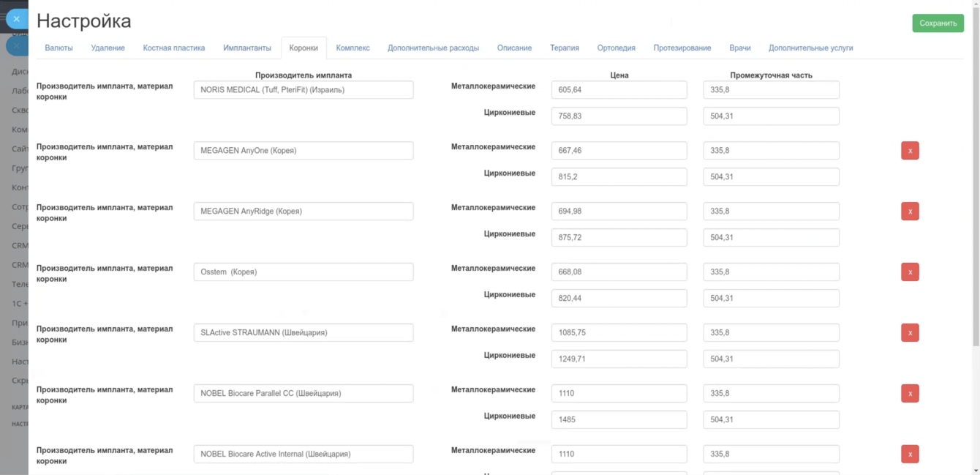
Task: Switch to the Валюты tab
Action: (59, 48)
